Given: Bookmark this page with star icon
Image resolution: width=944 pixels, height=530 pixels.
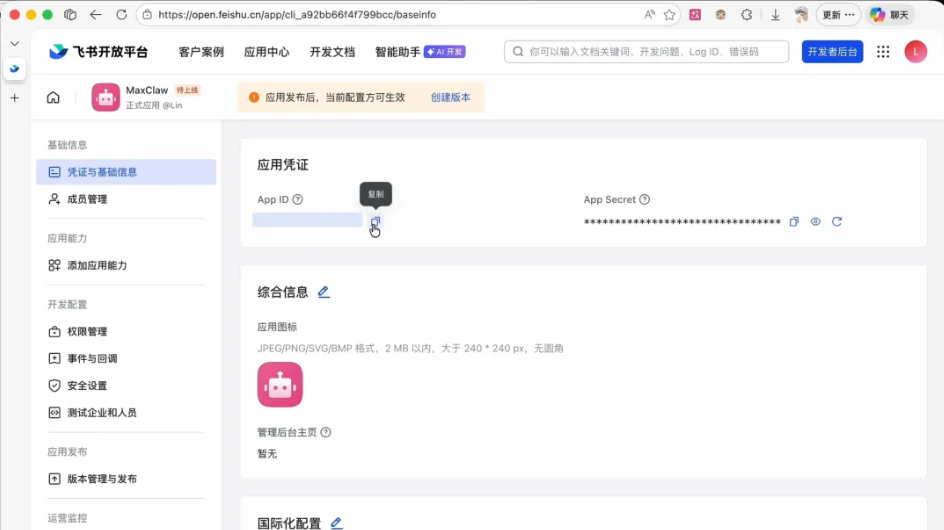Looking at the screenshot, I should coord(669,14).
